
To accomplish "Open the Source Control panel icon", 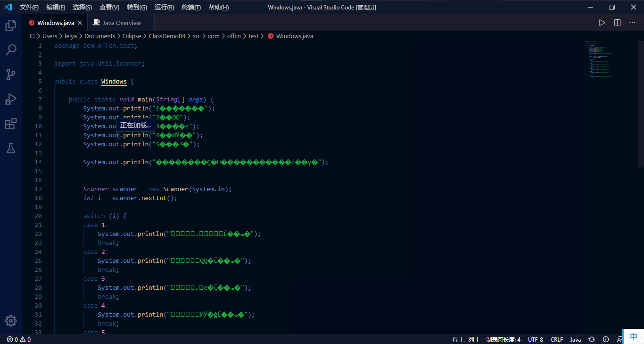I will tap(10, 74).
